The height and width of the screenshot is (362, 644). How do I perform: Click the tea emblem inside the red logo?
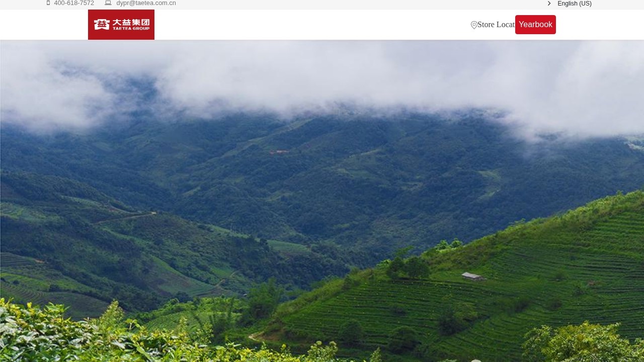tap(102, 24)
